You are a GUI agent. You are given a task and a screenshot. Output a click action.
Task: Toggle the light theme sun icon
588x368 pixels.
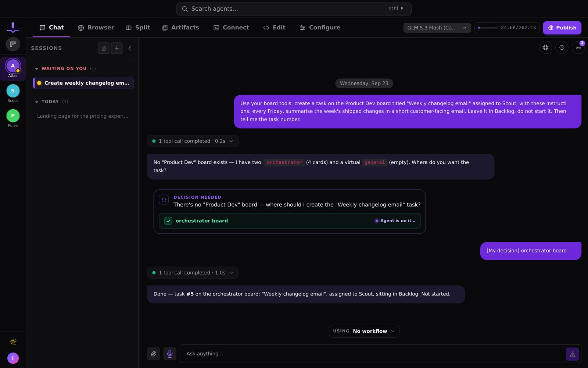(x=13, y=342)
